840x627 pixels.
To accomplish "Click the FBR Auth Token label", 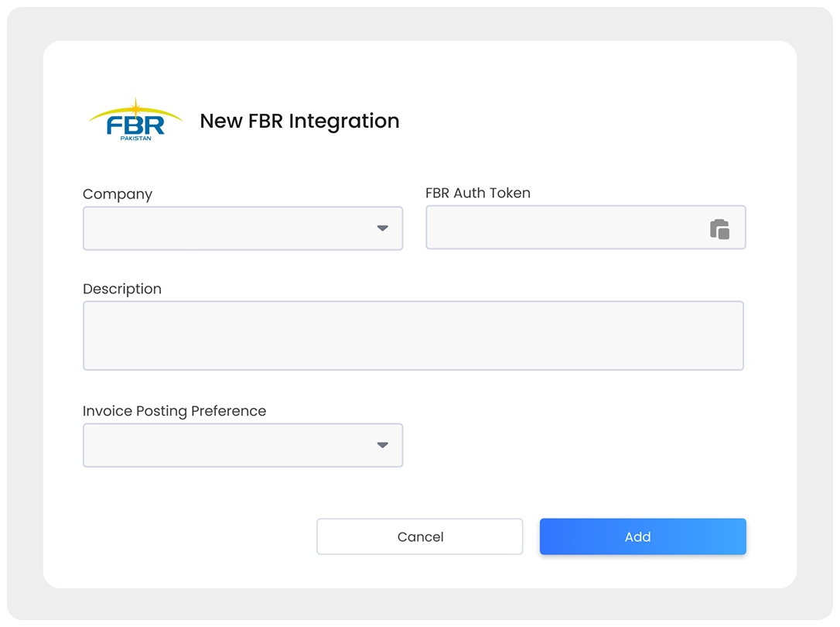I will 478,193.
